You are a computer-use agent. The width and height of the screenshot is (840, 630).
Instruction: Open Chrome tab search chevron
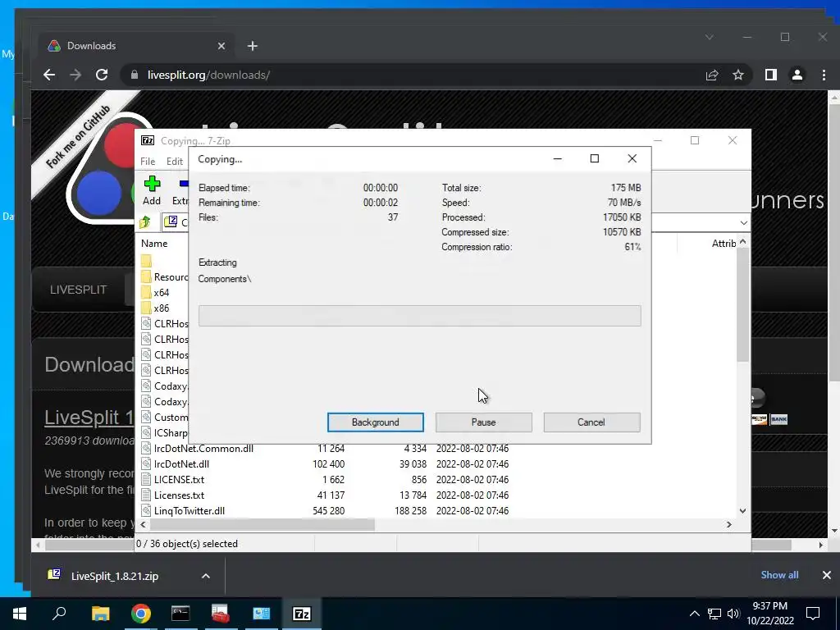pos(710,37)
